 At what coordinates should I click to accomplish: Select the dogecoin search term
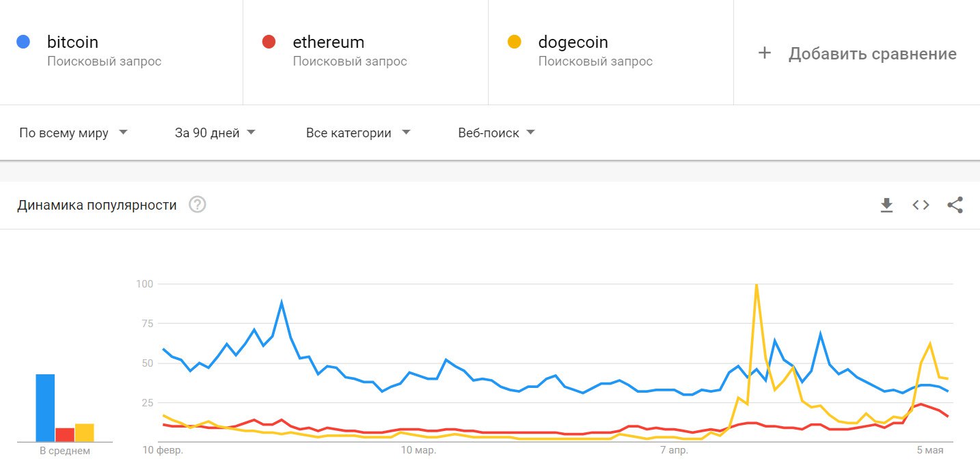pyautogui.click(x=573, y=42)
